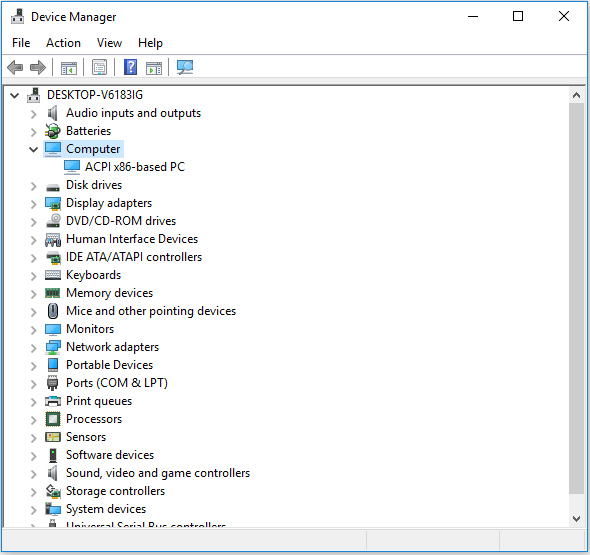The height and width of the screenshot is (555, 590).
Task: Select the Ports (COM & LPT) label
Action: (x=117, y=383)
